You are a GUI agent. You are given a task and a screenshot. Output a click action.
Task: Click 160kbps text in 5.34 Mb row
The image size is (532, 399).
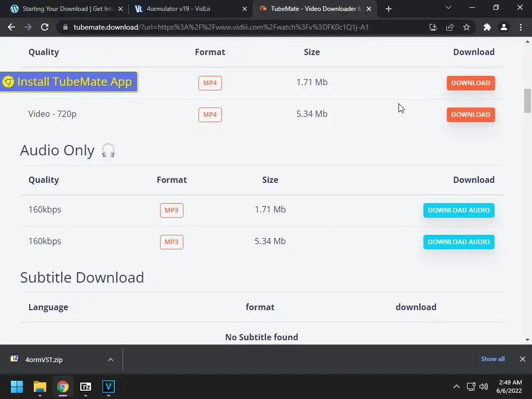click(x=45, y=241)
